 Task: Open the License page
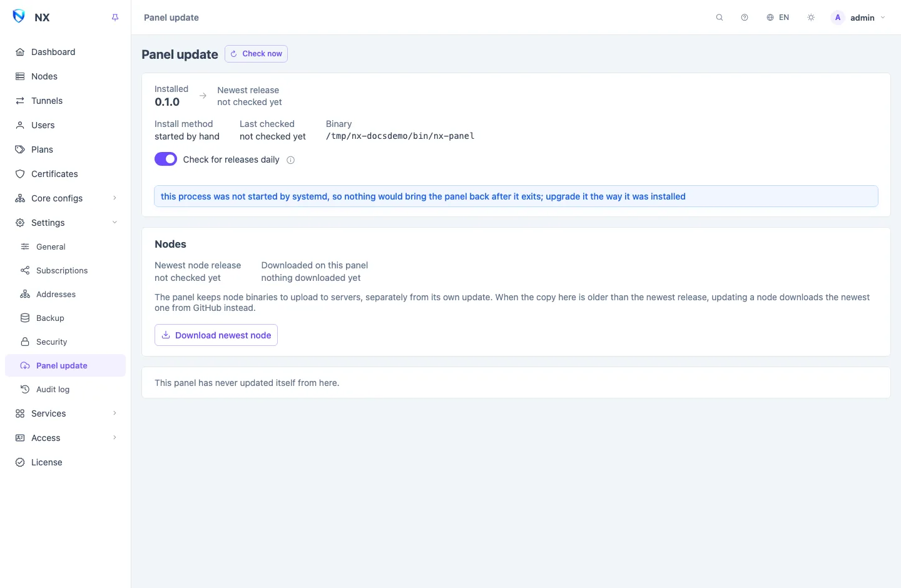(65, 462)
